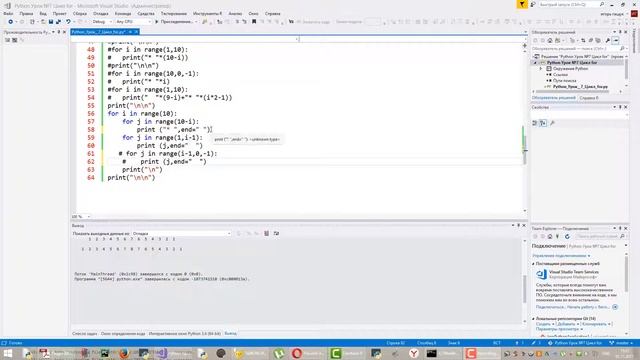640x360 pixels.
Task: Switch to the Интерактивное окно Python tab
Action: pos(184,333)
